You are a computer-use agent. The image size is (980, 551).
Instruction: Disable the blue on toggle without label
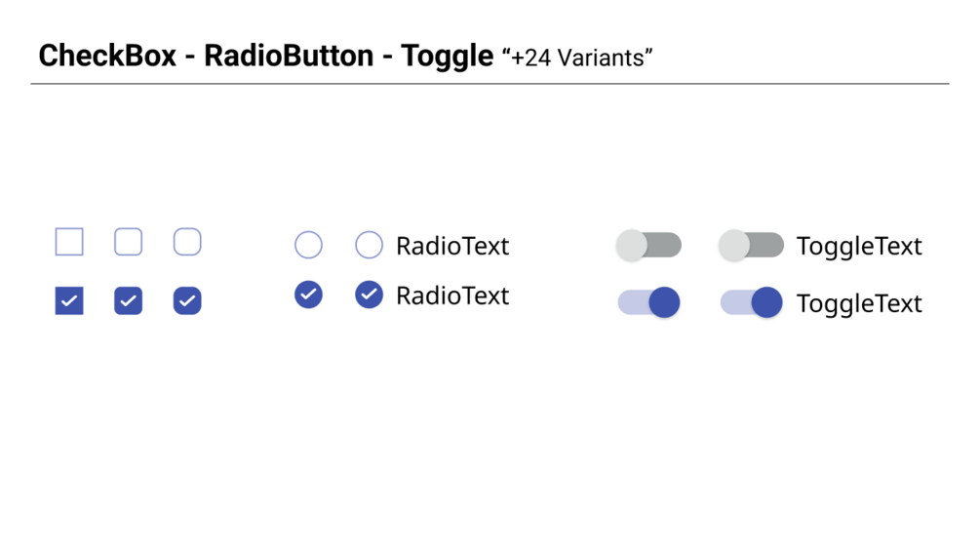click(x=648, y=302)
